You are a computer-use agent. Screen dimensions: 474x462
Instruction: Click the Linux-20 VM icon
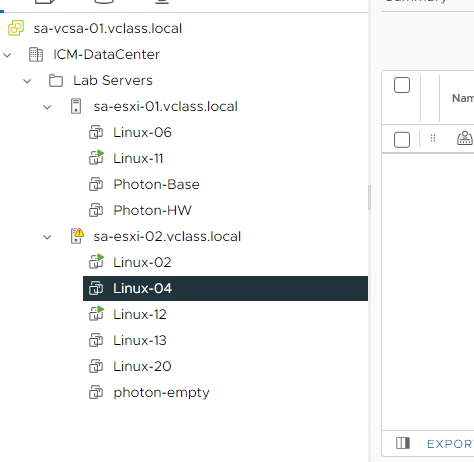pyautogui.click(x=96, y=366)
